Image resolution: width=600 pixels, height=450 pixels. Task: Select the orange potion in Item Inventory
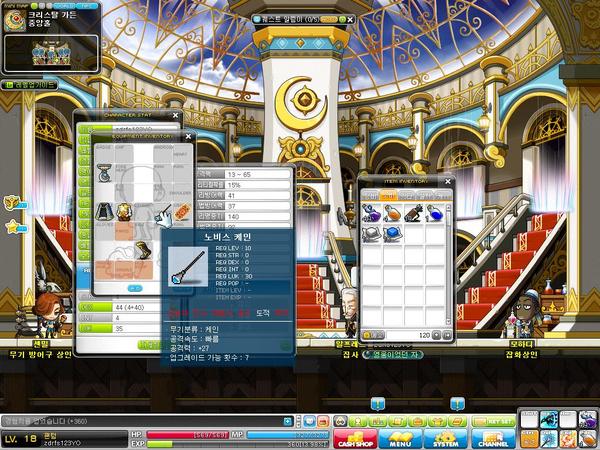click(x=393, y=213)
